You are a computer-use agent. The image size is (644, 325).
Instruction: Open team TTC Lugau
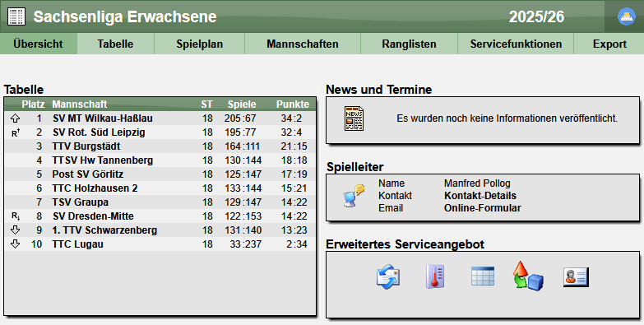click(77, 244)
